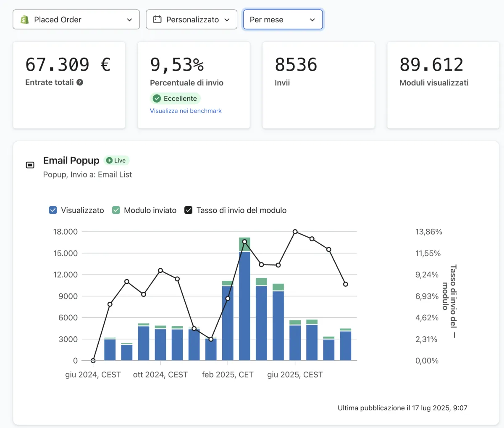Open the Placed Order metric dropdown
The width and height of the screenshot is (504, 428).
tap(76, 19)
